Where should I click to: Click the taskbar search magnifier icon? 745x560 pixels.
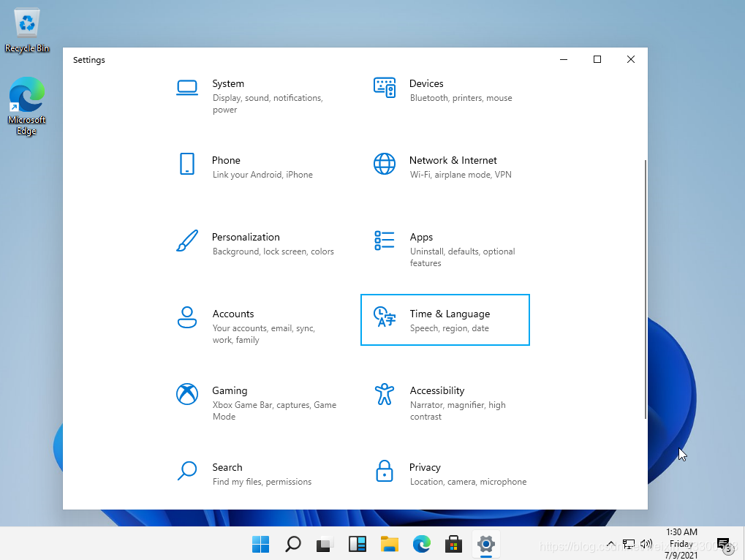[x=292, y=545]
